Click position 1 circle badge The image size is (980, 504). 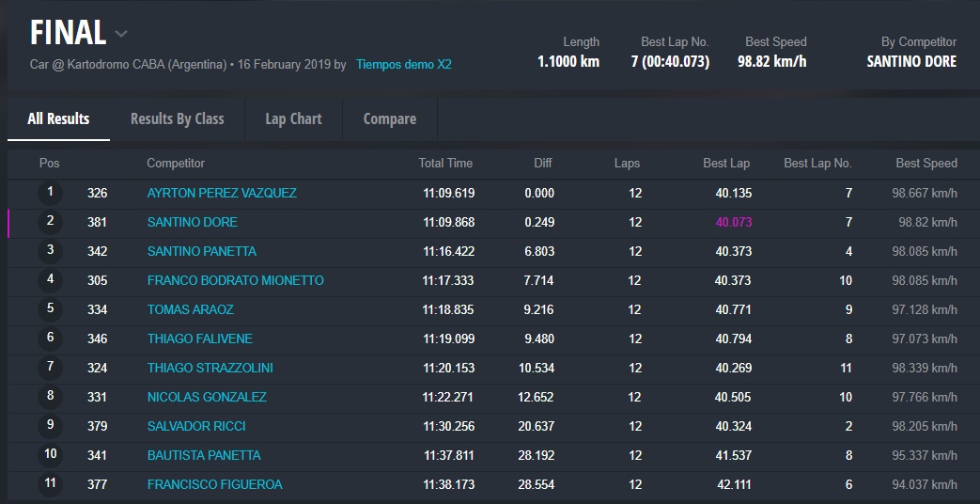point(50,193)
